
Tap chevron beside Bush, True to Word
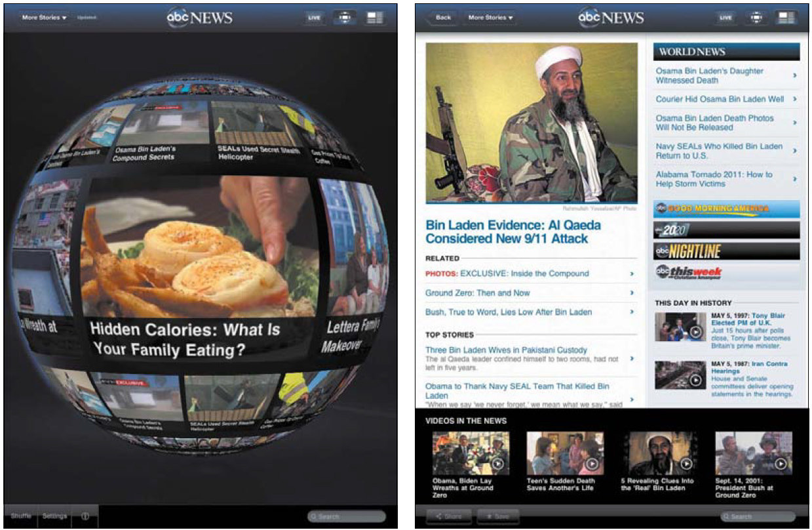coord(632,312)
